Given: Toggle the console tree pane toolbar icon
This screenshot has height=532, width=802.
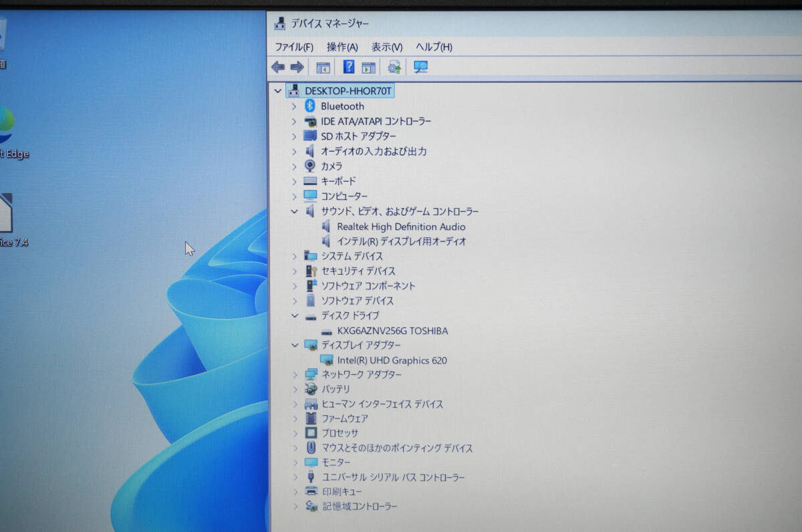Looking at the screenshot, I should (323, 67).
